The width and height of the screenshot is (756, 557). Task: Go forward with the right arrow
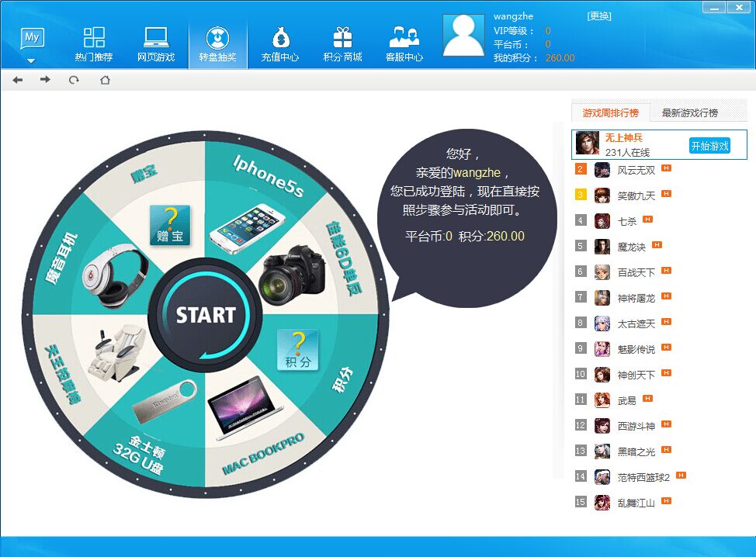[45, 79]
